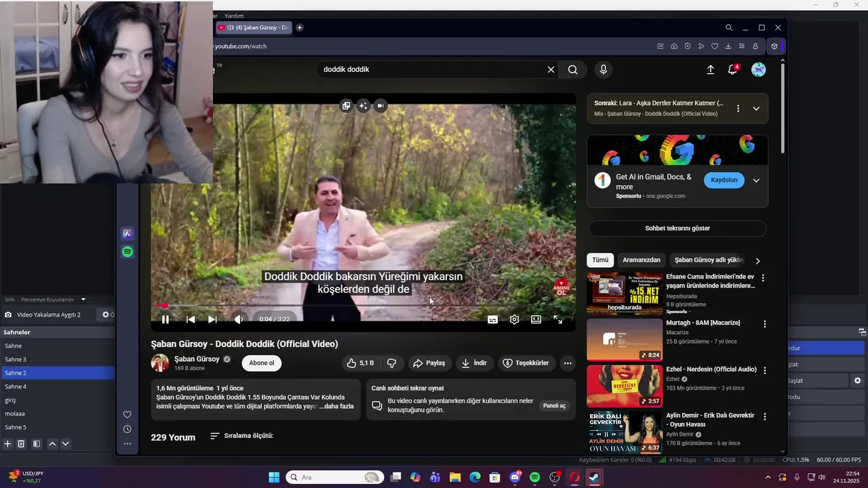Select the Şaban Gürsoy adlı yükleyen chip
The width and height of the screenshot is (868, 488).
708,260
